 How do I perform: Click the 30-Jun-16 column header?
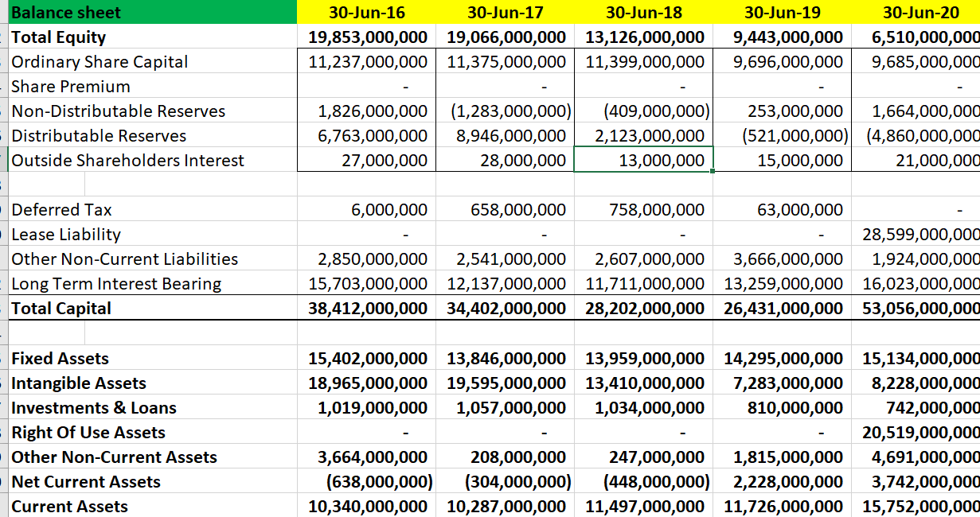coord(364,13)
